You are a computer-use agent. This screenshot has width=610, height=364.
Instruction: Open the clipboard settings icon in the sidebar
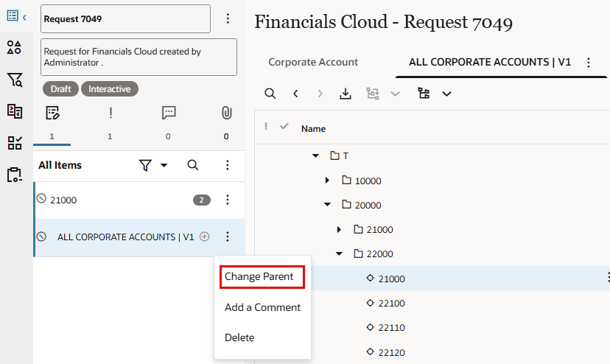15,175
